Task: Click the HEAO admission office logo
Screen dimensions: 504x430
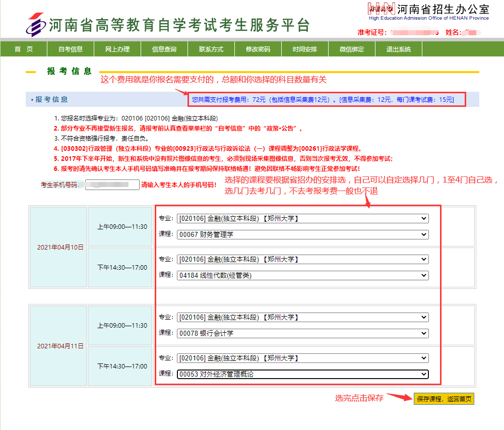Action: point(381,9)
